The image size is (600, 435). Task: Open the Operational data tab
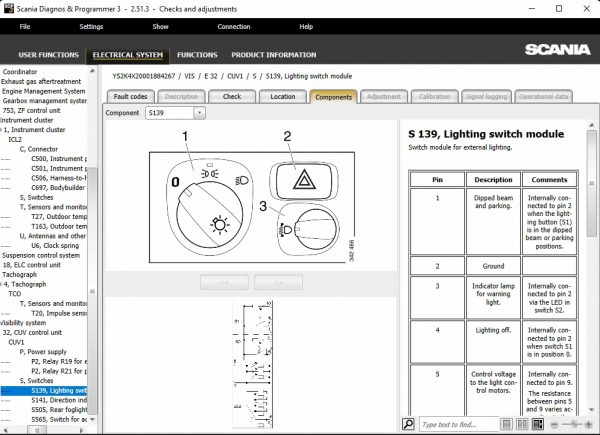tap(543, 97)
